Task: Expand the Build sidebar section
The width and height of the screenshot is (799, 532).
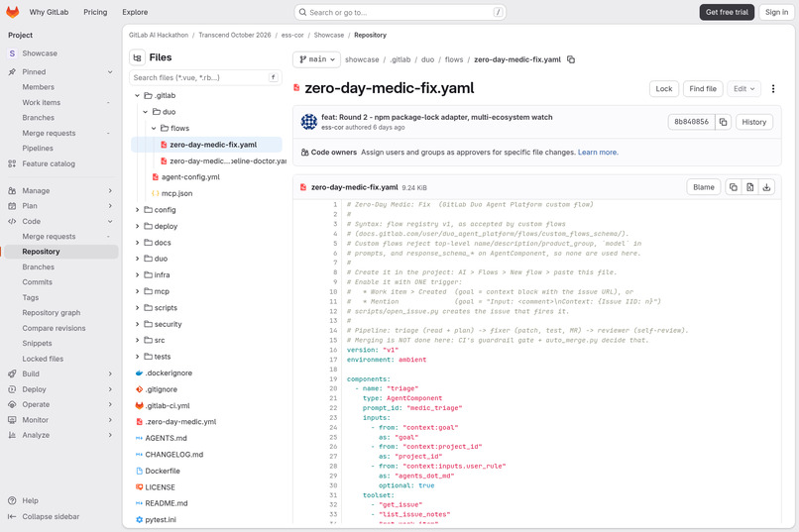Action: 60,374
